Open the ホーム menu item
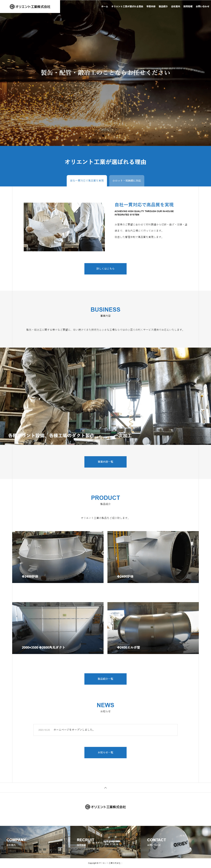Screen dimensions: 211x868 pos(105,6)
